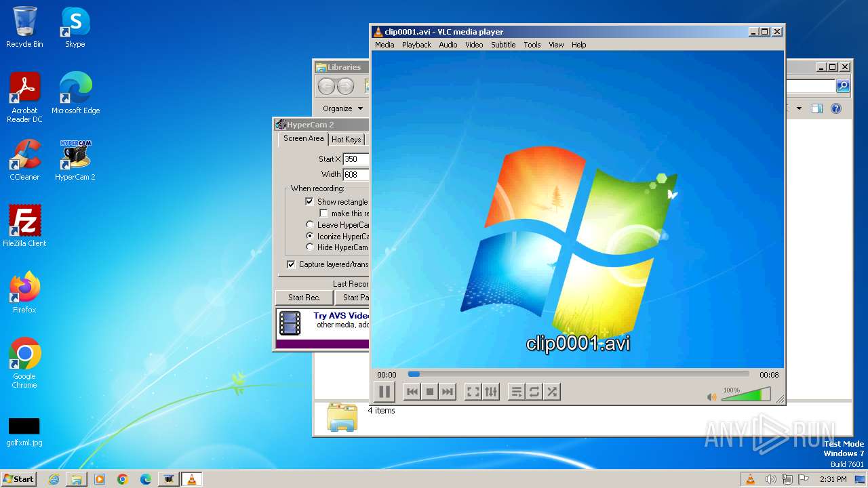868x488 pixels.
Task: Open Firefox desktop shortcut
Action: pyautogui.click(x=24, y=293)
